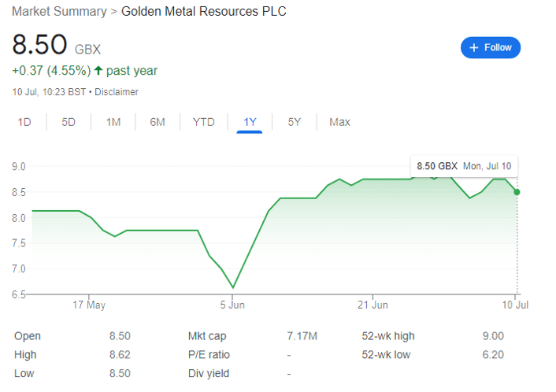The width and height of the screenshot is (556, 392).
Task: Show the YTD chart range
Action: pos(203,122)
